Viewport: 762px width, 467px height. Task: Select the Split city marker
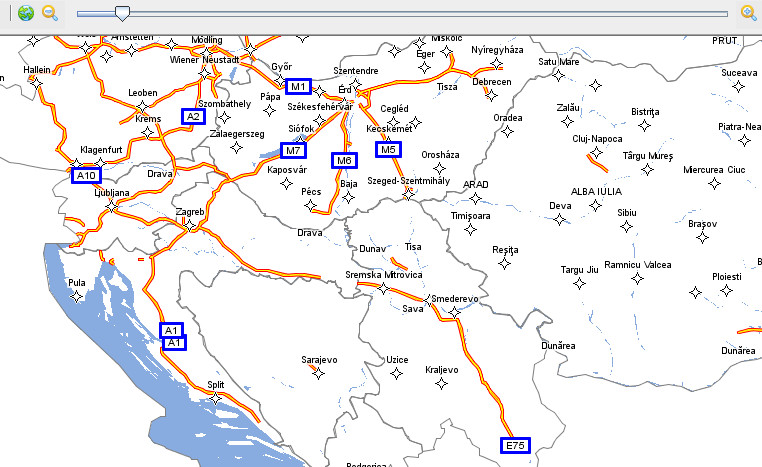click(216, 398)
